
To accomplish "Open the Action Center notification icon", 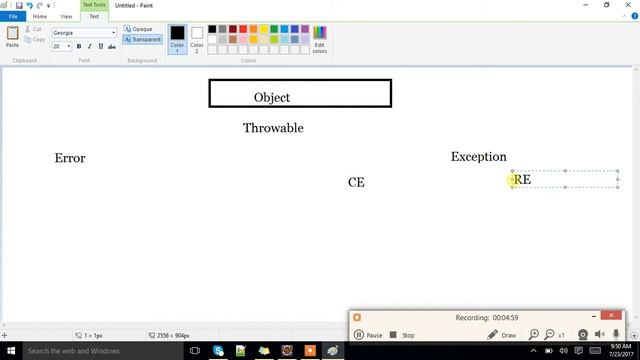I will (578, 351).
